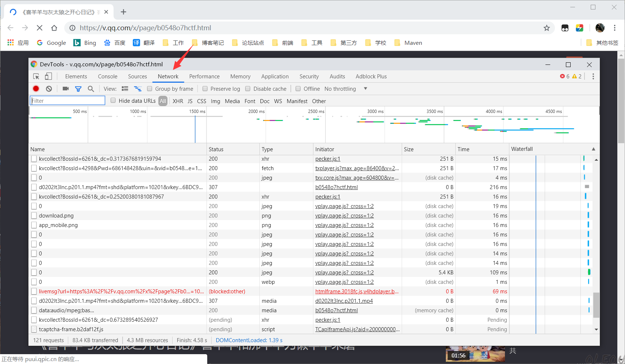This screenshot has height=364, width=625.
Task: Click the browser address bar URL
Action: pos(145,28)
